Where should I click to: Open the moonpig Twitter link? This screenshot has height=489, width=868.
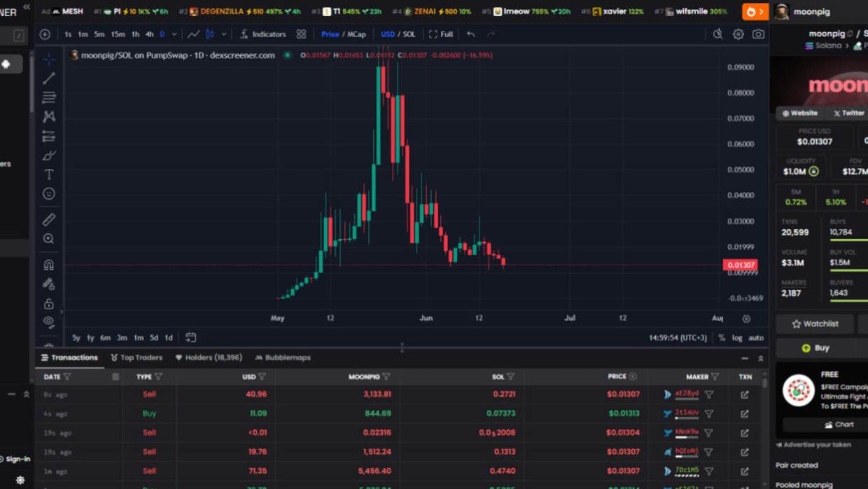(x=848, y=113)
